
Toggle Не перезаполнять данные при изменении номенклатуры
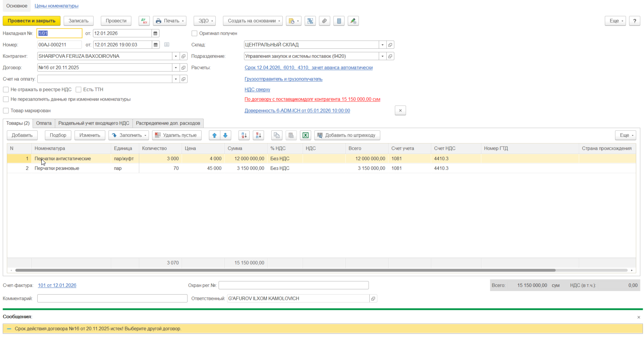[6, 99]
